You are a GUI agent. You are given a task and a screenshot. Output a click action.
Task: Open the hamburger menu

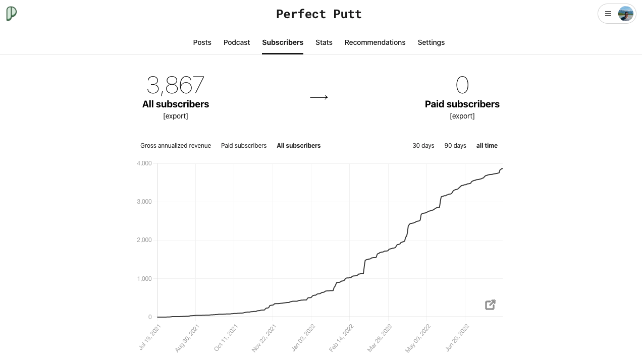pyautogui.click(x=608, y=14)
